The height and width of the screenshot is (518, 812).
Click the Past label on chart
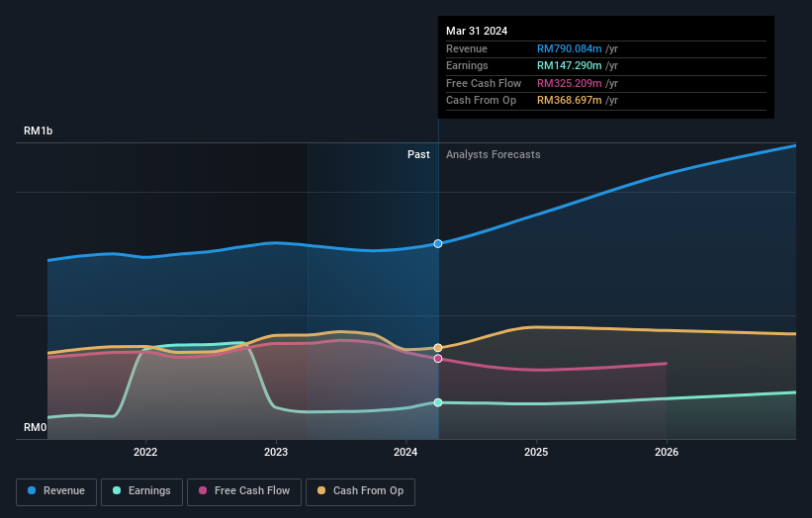pos(418,154)
